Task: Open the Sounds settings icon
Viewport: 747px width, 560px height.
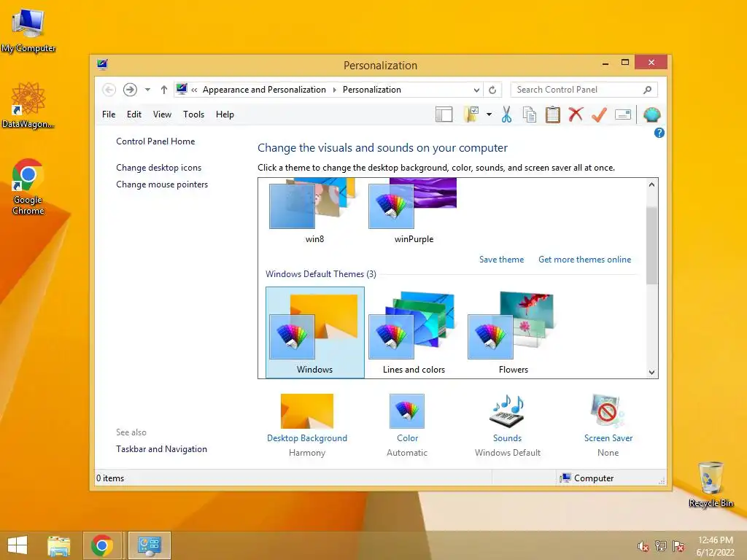Action: point(507,411)
